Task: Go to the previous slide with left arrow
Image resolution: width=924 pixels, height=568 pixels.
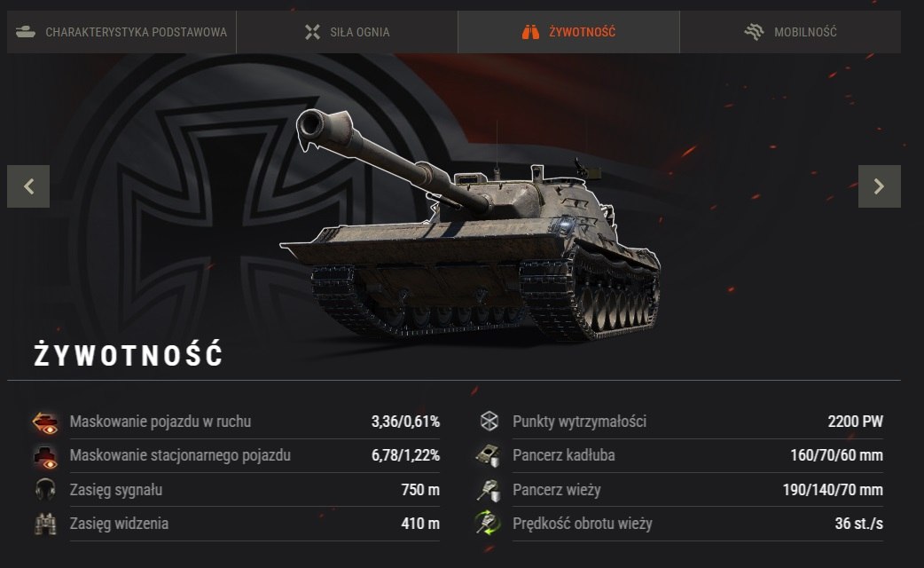Action: 28,186
